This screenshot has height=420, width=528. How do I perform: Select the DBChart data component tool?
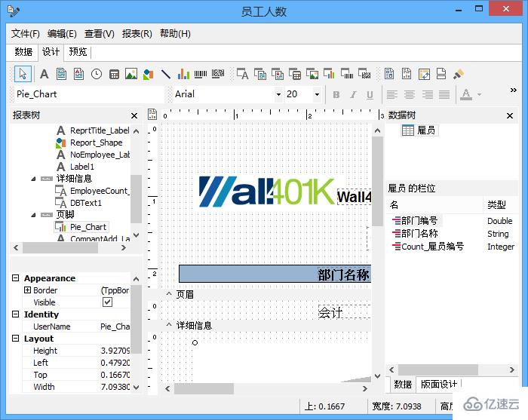coord(330,74)
